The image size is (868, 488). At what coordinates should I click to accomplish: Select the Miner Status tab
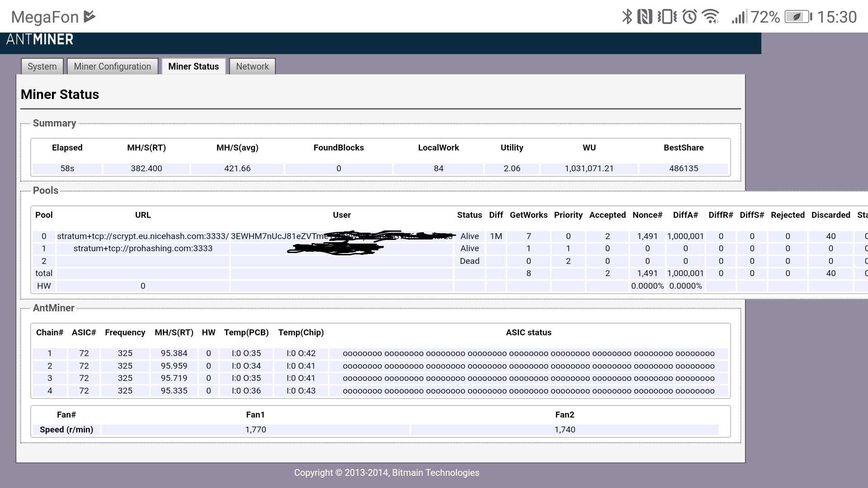pyautogui.click(x=193, y=66)
